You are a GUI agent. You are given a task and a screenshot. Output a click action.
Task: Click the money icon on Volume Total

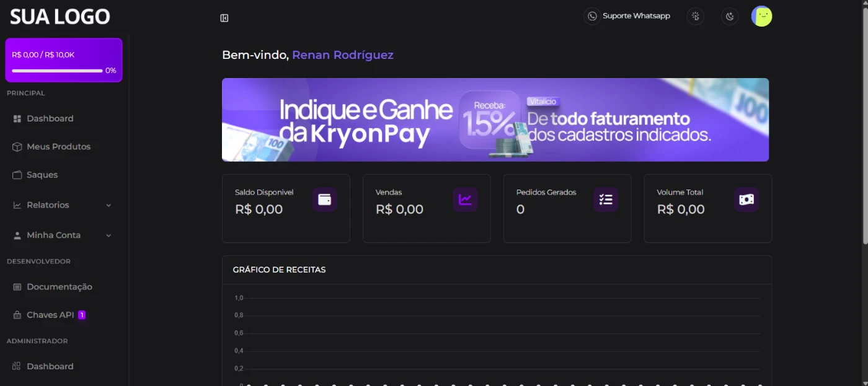tap(746, 200)
